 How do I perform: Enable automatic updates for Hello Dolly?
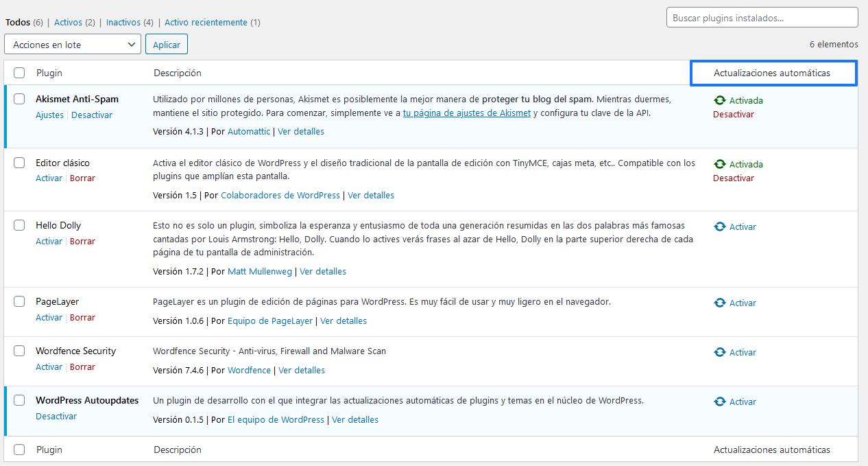coord(743,226)
